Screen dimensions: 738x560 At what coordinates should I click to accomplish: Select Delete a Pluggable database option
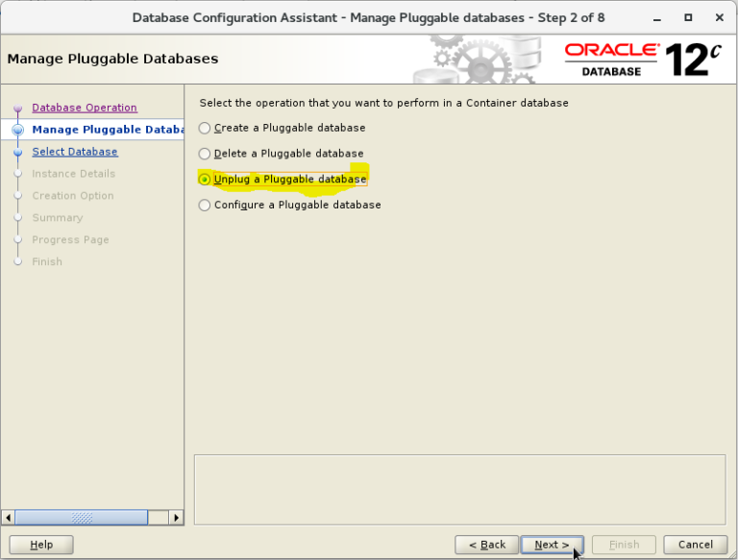tap(204, 154)
